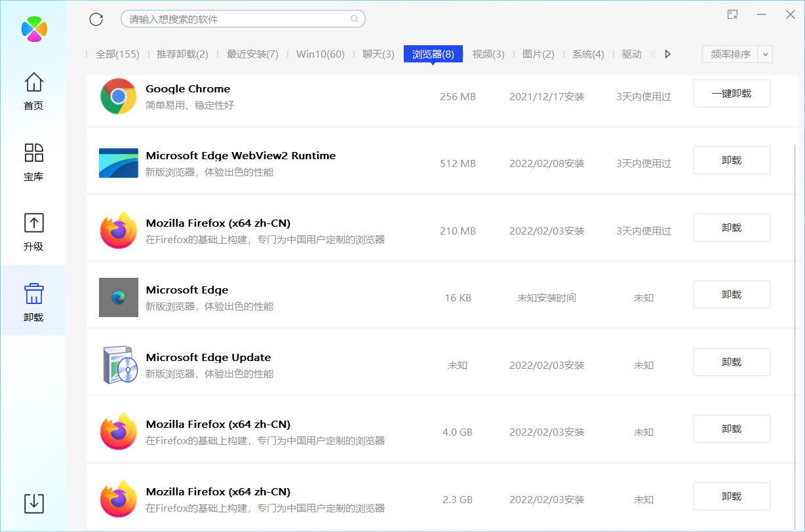Click the 简单易用、稳定性好 description
The image size is (805, 532).
[190, 105]
